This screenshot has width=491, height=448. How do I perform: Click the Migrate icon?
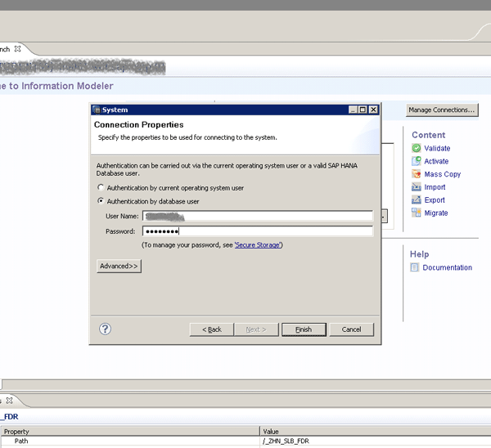pyautogui.click(x=416, y=213)
